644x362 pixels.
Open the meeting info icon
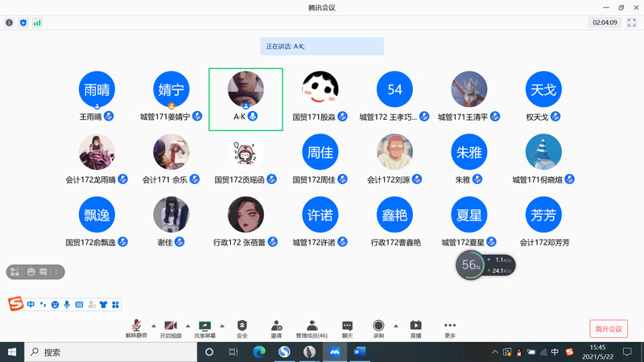[x=10, y=23]
